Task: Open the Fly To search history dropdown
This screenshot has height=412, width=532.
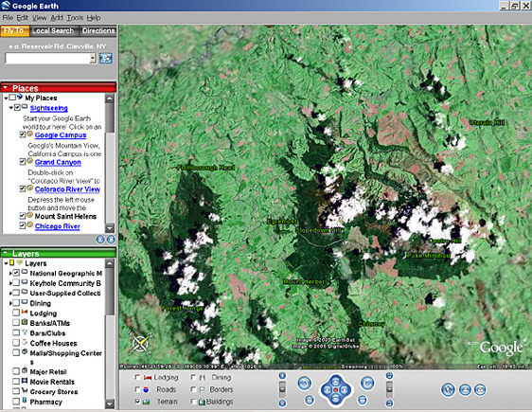Action: click(x=93, y=59)
